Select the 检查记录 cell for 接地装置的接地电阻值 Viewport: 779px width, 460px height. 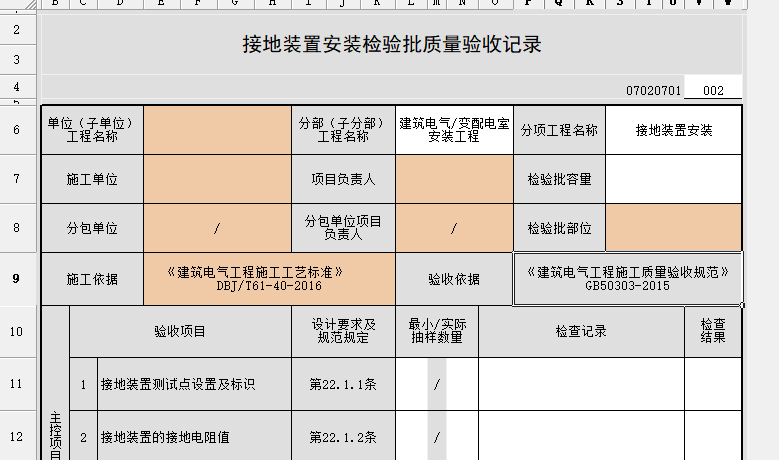pos(581,437)
